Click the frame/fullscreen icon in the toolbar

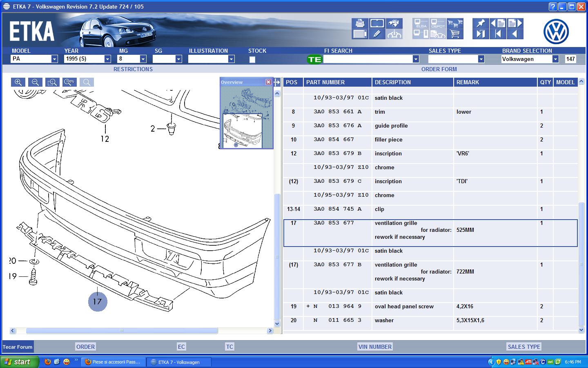[377, 23]
